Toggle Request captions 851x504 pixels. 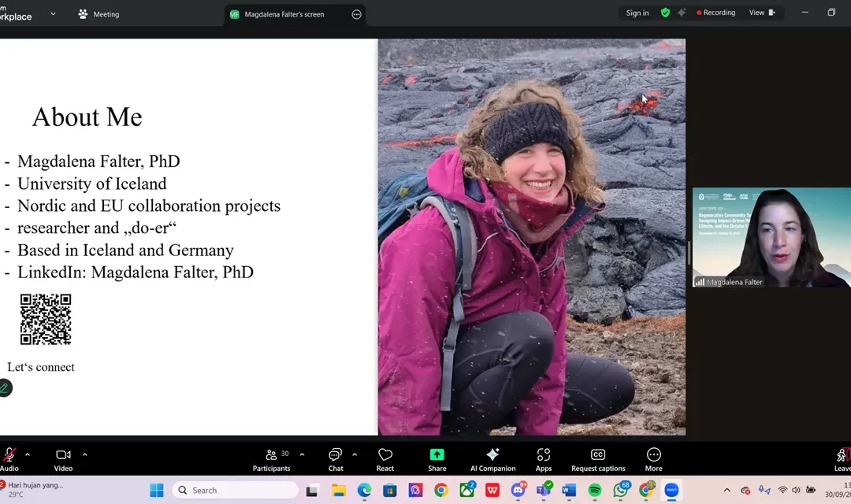point(598,458)
